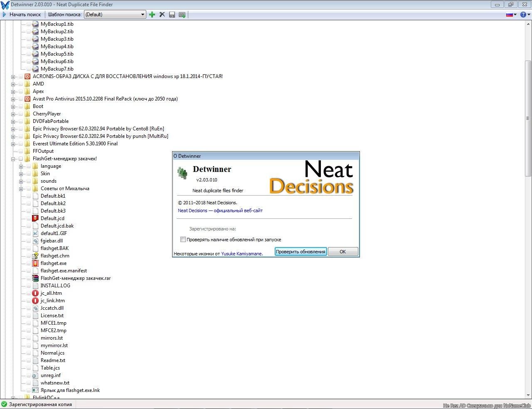The image size is (532, 409).
Task: Start the search with Начать поиск
Action: (x=22, y=15)
